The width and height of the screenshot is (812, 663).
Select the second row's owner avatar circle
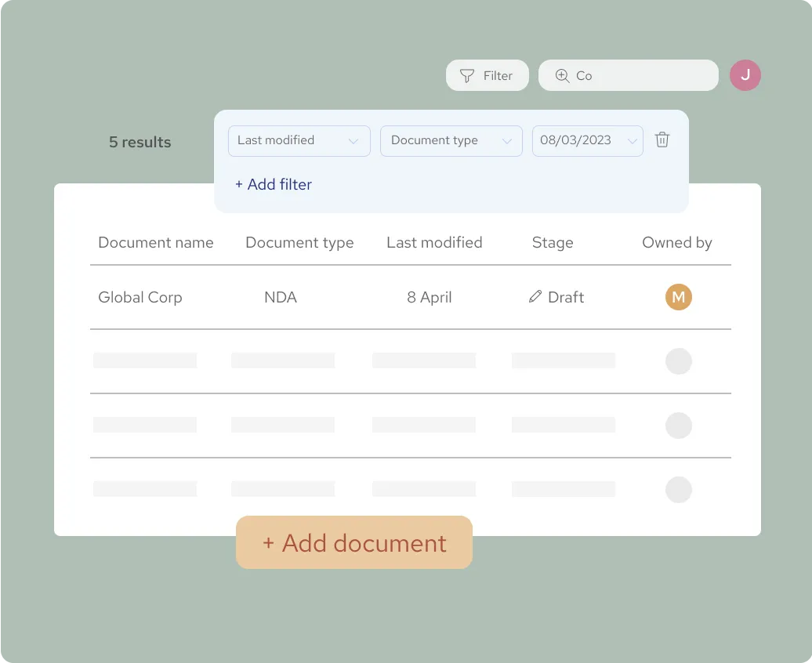pos(679,361)
